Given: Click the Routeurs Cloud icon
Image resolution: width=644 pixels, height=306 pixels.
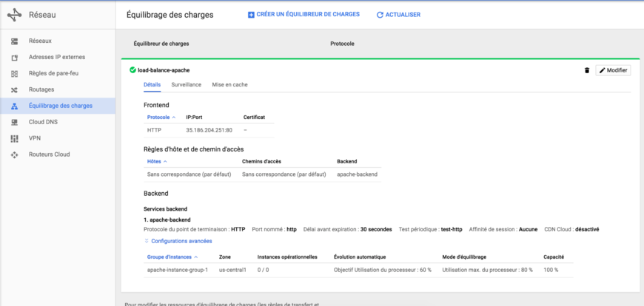Looking at the screenshot, I should coord(14,154).
